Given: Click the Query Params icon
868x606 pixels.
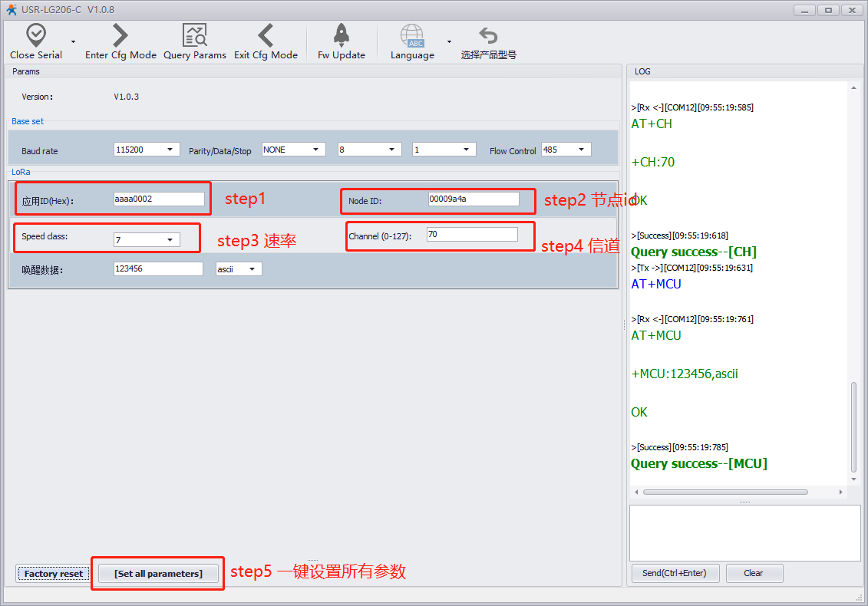Looking at the screenshot, I should tap(194, 35).
